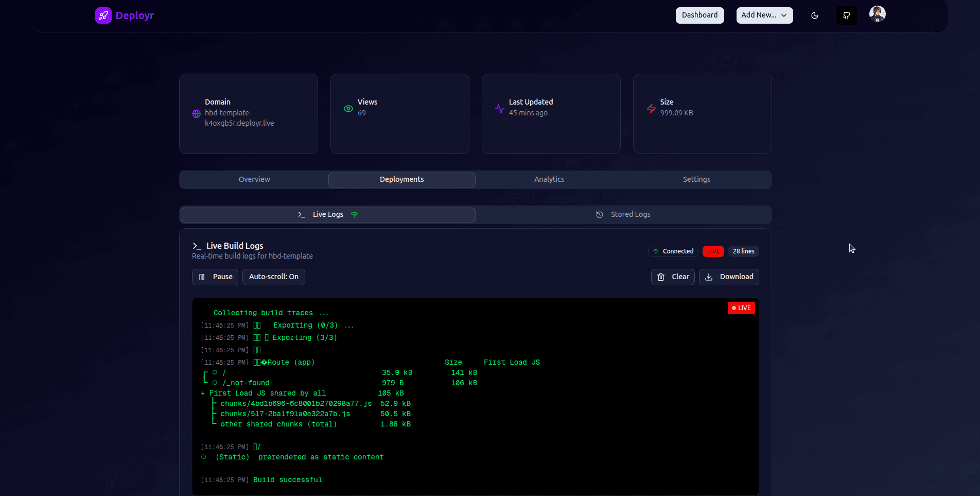Click the trash icon inside the Clear button
The image size is (980, 496).
tap(660, 277)
